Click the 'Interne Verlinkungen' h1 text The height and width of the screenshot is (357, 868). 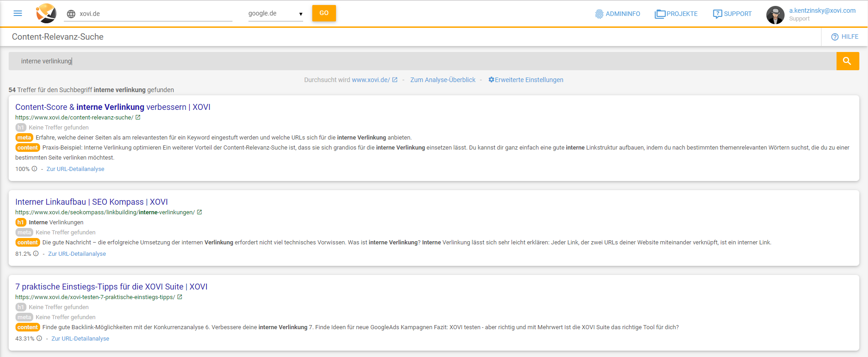coord(56,222)
